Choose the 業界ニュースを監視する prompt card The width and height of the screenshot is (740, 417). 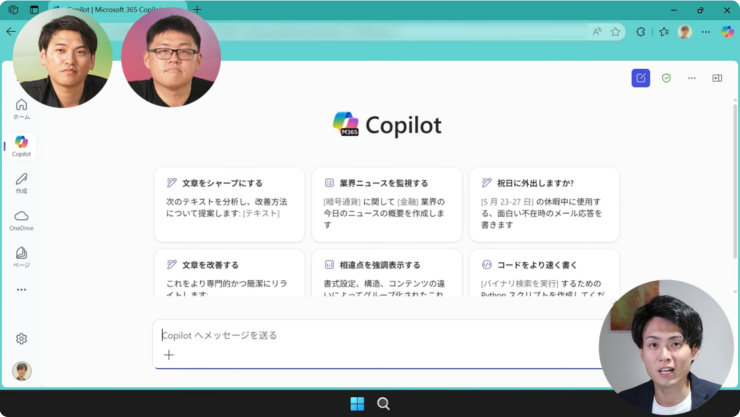click(387, 205)
